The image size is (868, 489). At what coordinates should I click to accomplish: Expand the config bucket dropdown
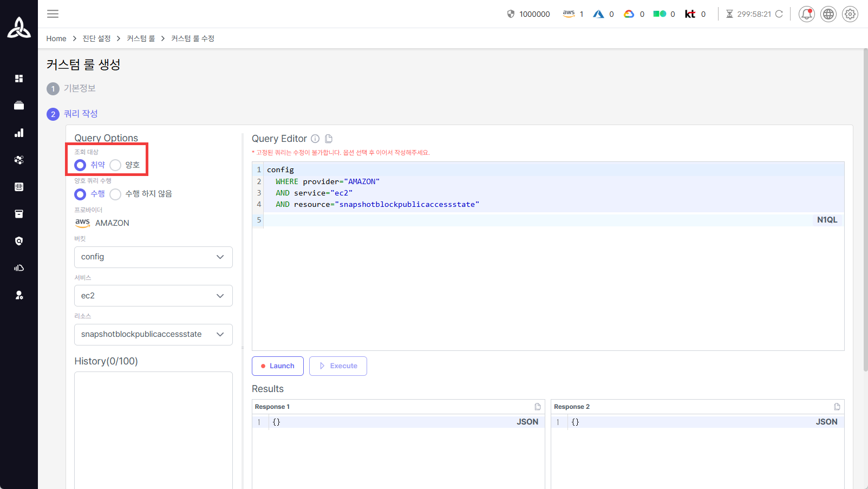153,257
